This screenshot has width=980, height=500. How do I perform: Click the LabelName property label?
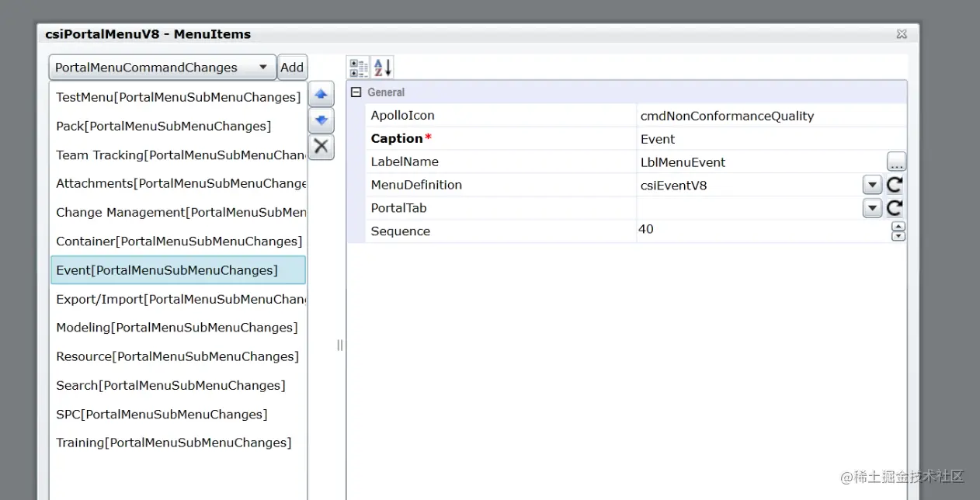pos(405,162)
